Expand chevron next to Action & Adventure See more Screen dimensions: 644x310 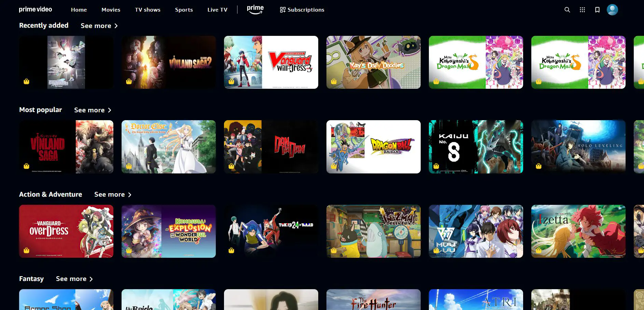(x=130, y=195)
